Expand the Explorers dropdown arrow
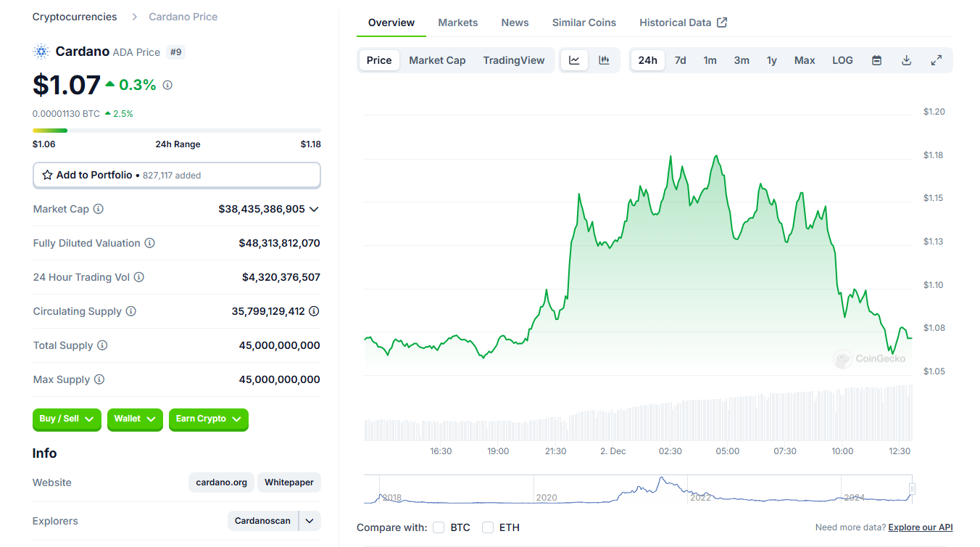Screen dimensions: 980x547 point(310,521)
